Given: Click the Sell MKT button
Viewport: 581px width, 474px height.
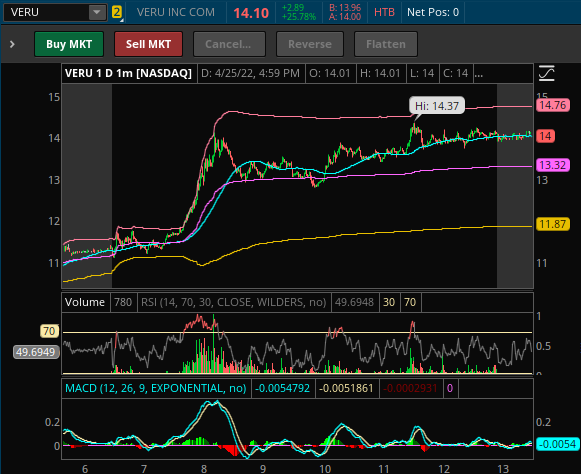Looking at the screenshot, I should click(148, 44).
